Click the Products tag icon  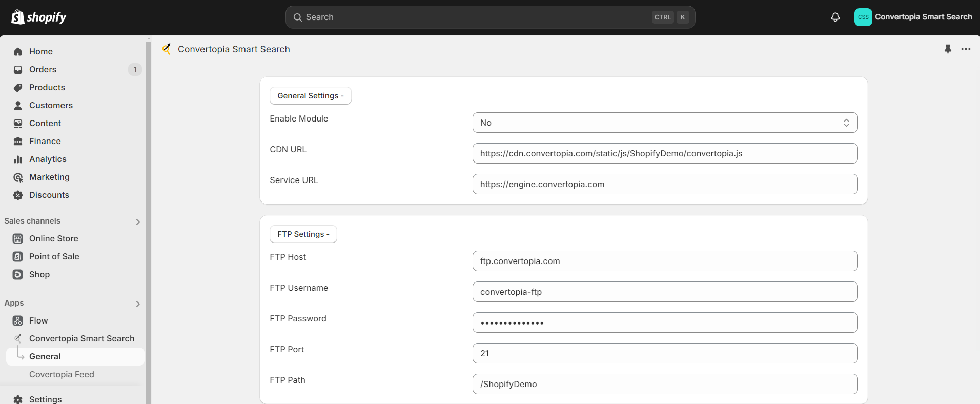pos(18,87)
